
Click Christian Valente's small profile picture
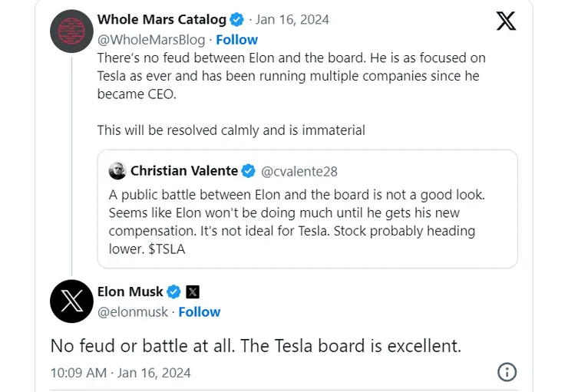[117, 171]
